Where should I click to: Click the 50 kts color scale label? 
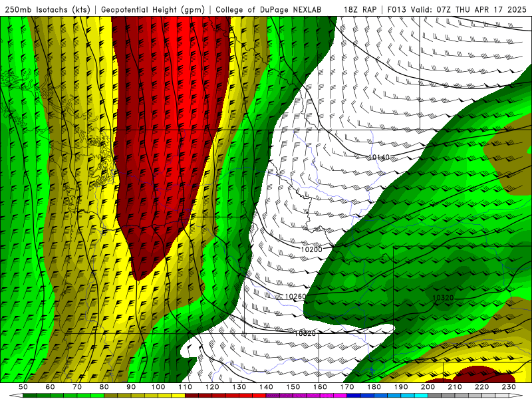tap(23, 387)
